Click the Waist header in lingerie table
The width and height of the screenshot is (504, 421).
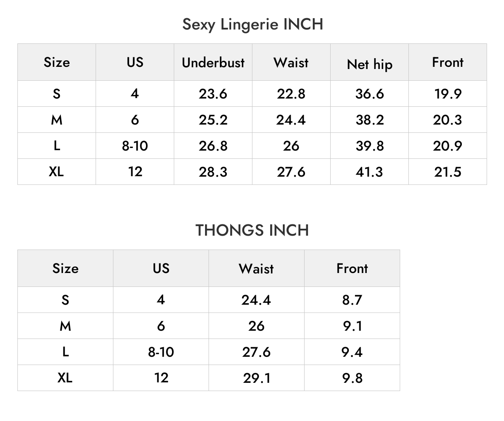pyautogui.click(x=291, y=62)
